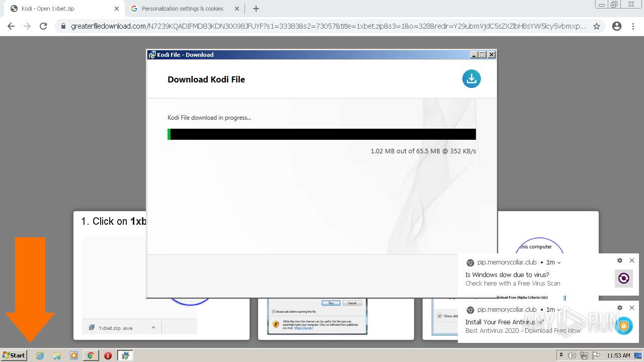Screen dimensions: 644x362
Task: Click the Kodi download progress bar
Action: [x=321, y=134]
